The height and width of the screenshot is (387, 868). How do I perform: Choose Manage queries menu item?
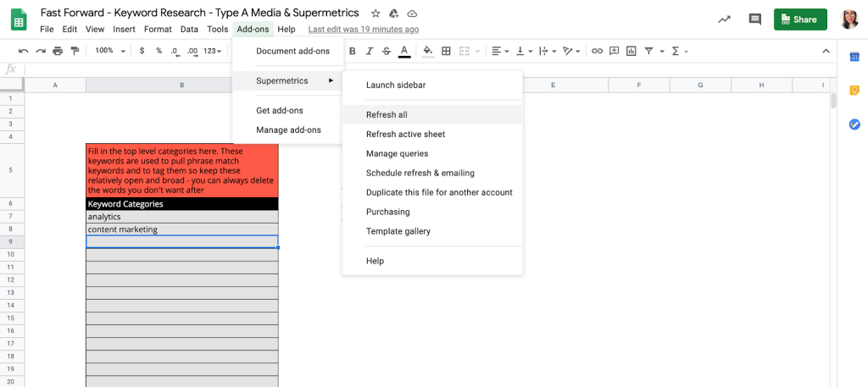pyautogui.click(x=397, y=153)
